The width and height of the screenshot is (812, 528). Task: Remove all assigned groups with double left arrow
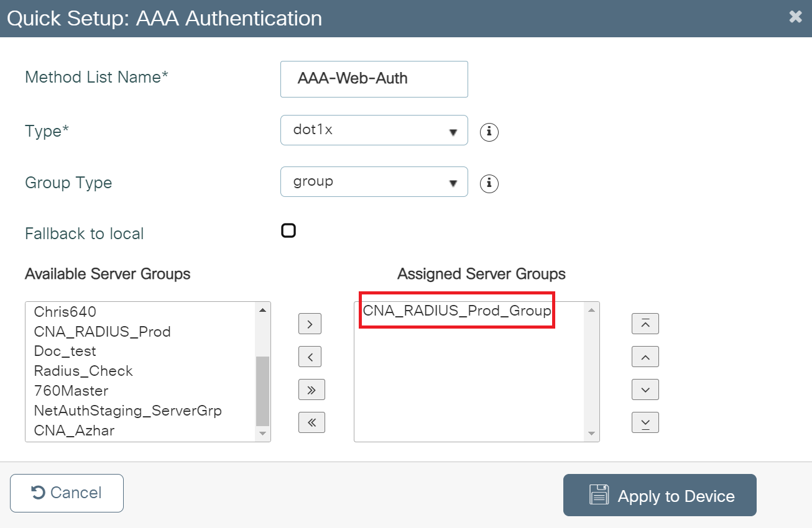click(311, 422)
